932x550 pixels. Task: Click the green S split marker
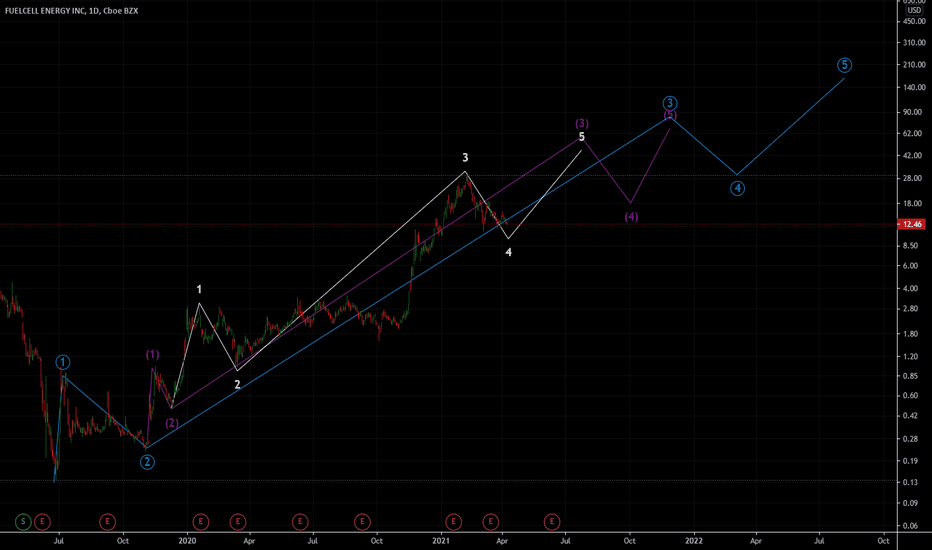point(23,522)
